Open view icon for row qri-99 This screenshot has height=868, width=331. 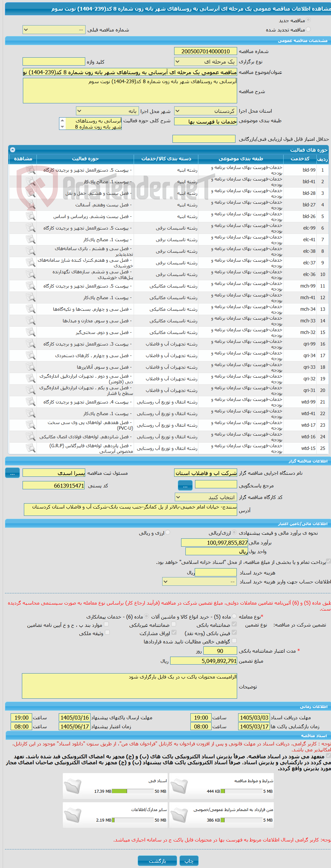pyautogui.click(x=31, y=344)
